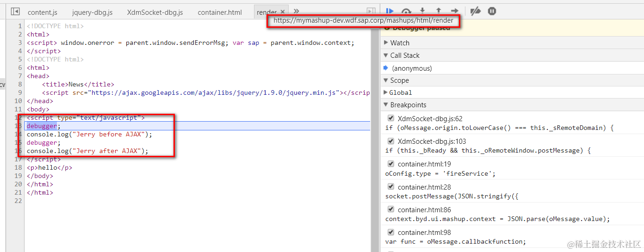Click the <p>hello</p> code line

[x=49, y=167]
